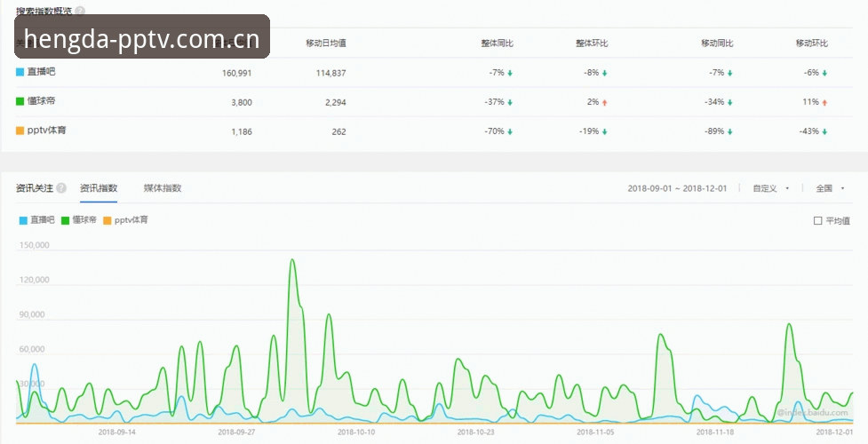The width and height of the screenshot is (868, 444).
Task: Click the 2018-11-18 x-axis date label
Action: pyautogui.click(x=714, y=432)
